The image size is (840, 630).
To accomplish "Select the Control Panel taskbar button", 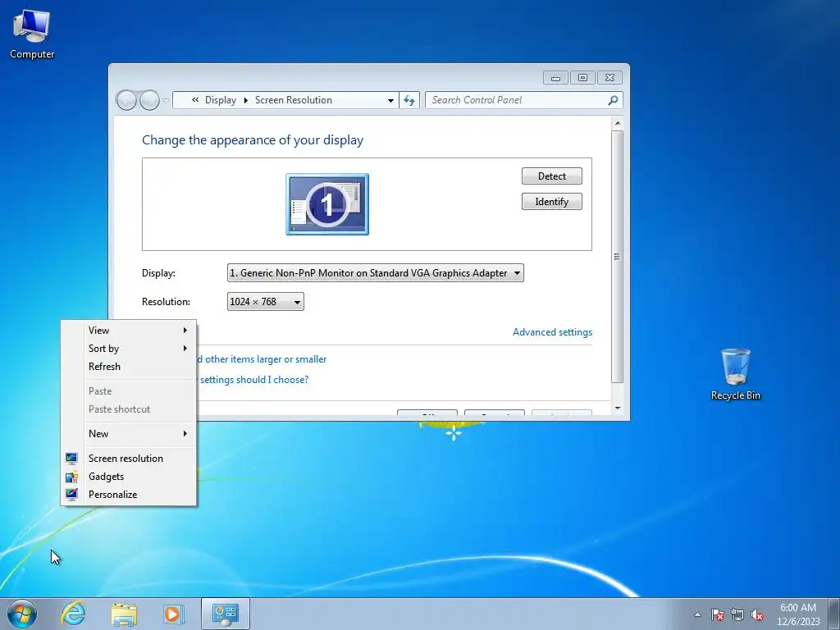I will (x=225, y=614).
